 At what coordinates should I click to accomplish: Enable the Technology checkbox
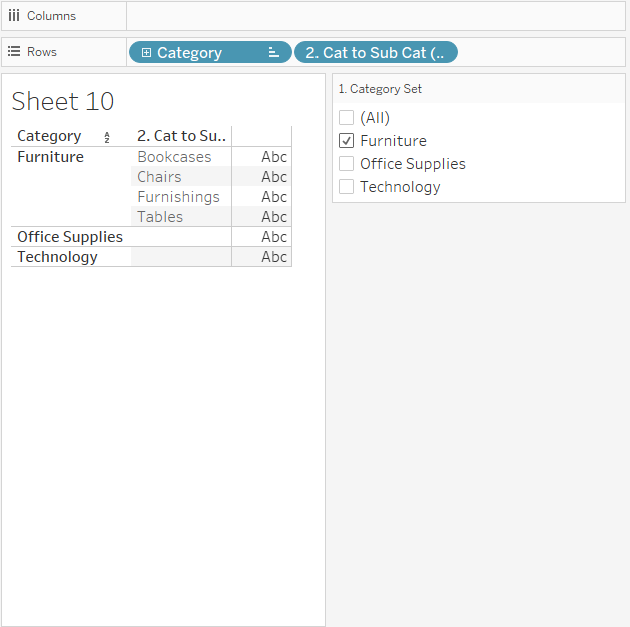[x=347, y=187]
